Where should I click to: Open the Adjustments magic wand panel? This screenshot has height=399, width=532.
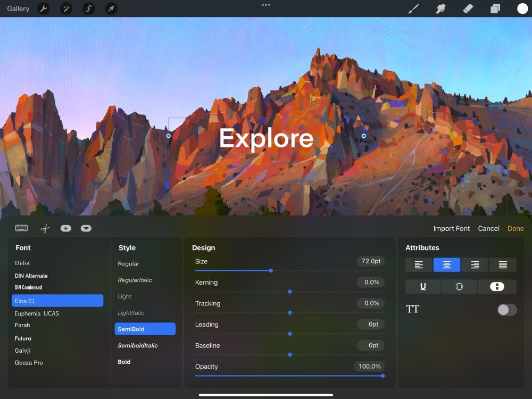pos(66,9)
